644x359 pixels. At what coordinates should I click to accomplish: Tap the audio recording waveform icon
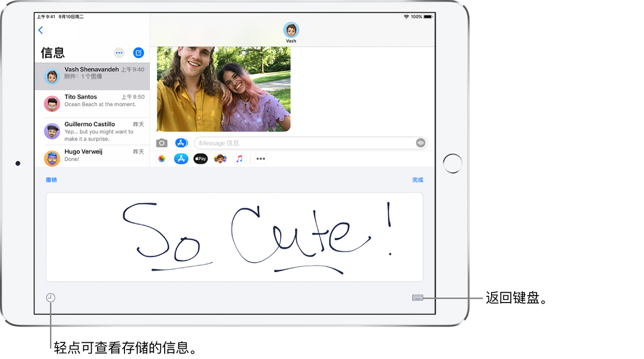(x=421, y=143)
